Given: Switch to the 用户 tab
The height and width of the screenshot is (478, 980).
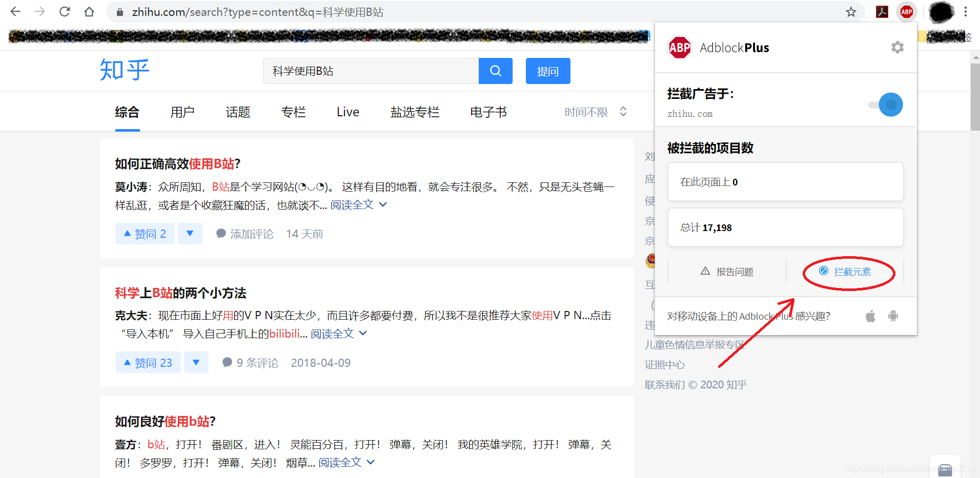Looking at the screenshot, I should pyautogui.click(x=182, y=112).
